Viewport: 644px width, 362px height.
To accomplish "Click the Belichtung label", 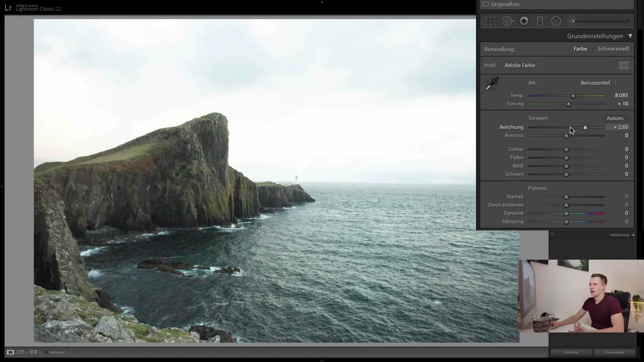I will (512, 127).
